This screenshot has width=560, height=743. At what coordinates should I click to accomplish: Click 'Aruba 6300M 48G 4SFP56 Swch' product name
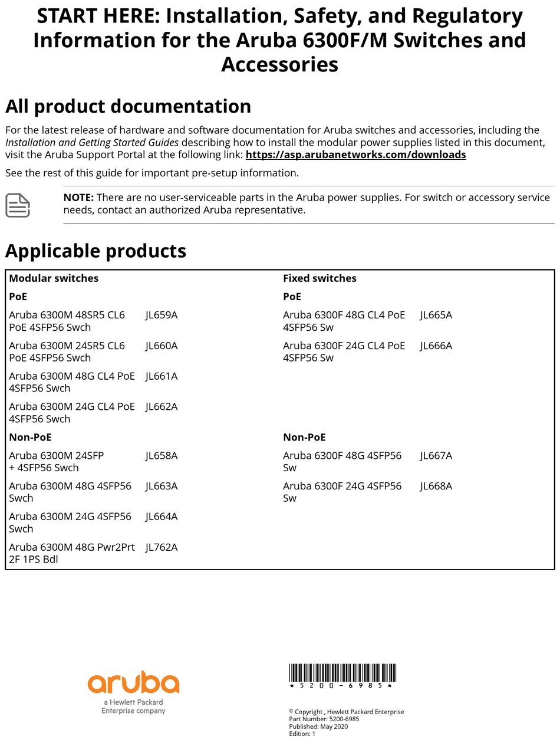70,492
